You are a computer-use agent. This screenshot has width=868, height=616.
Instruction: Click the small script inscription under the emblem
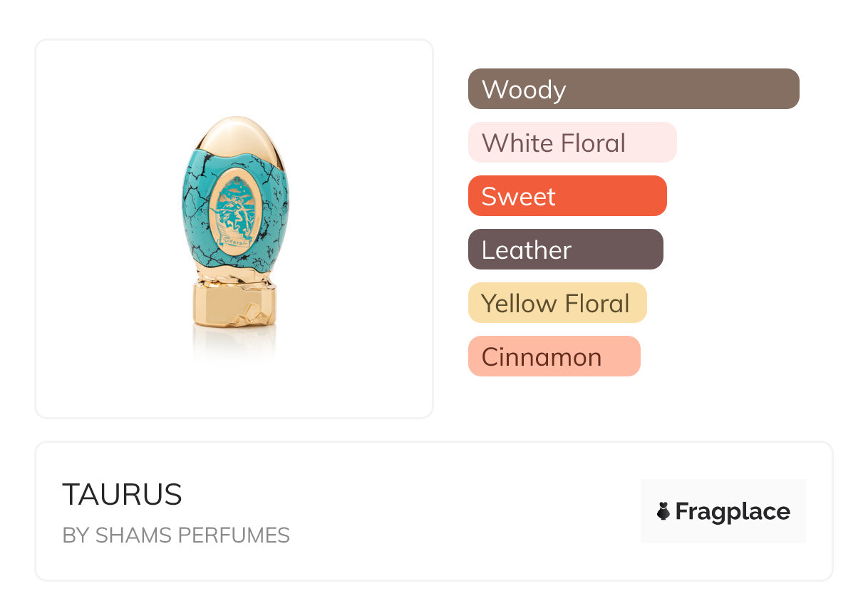pyautogui.click(x=234, y=242)
